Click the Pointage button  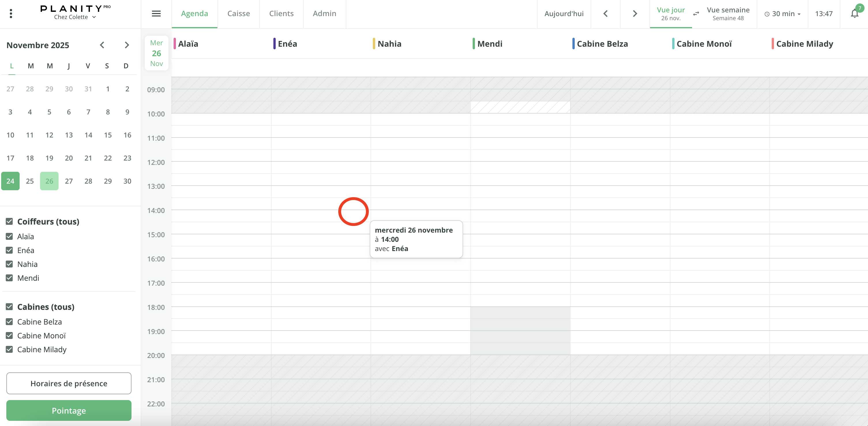click(x=69, y=410)
